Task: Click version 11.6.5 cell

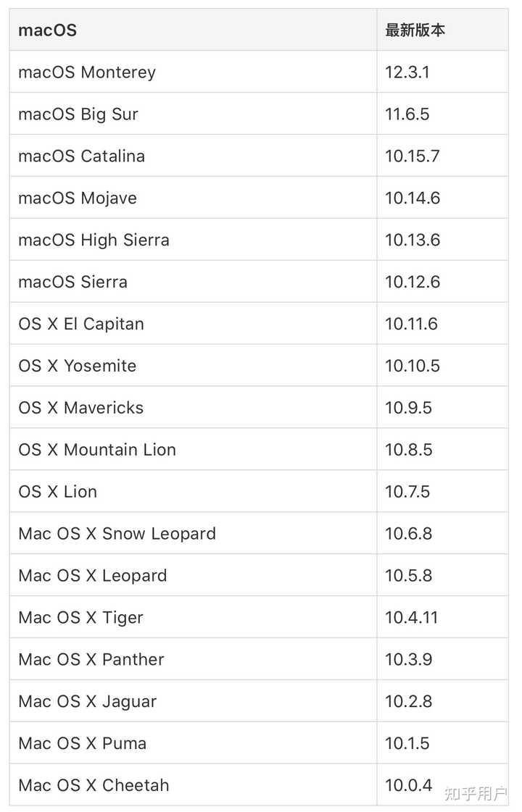Action: click(407, 114)
